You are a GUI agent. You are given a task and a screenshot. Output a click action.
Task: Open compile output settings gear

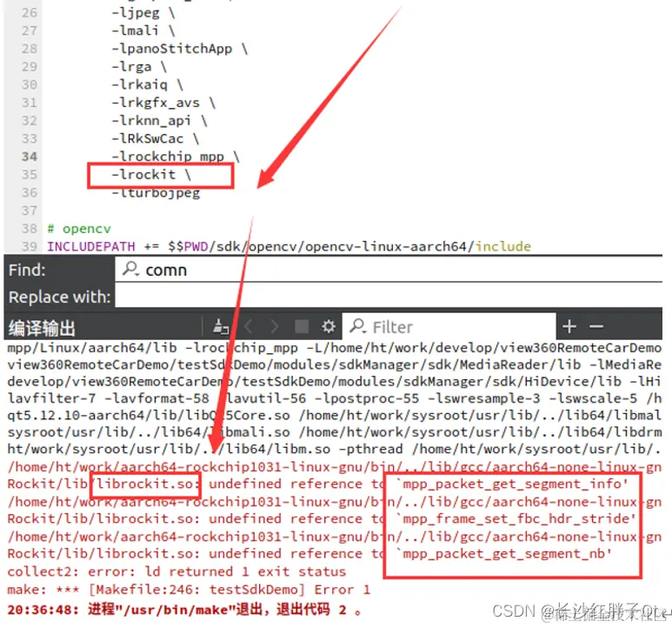[329, 327]
